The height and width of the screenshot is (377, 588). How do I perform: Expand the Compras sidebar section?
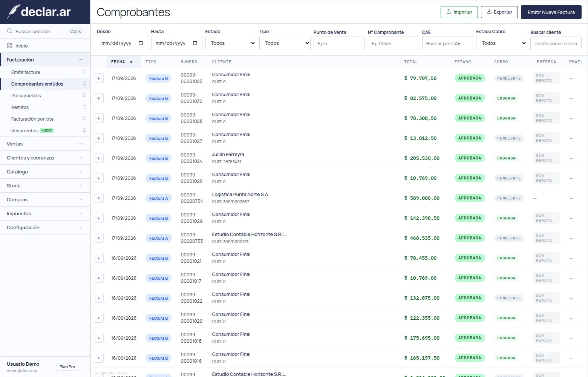pos(45,199)
